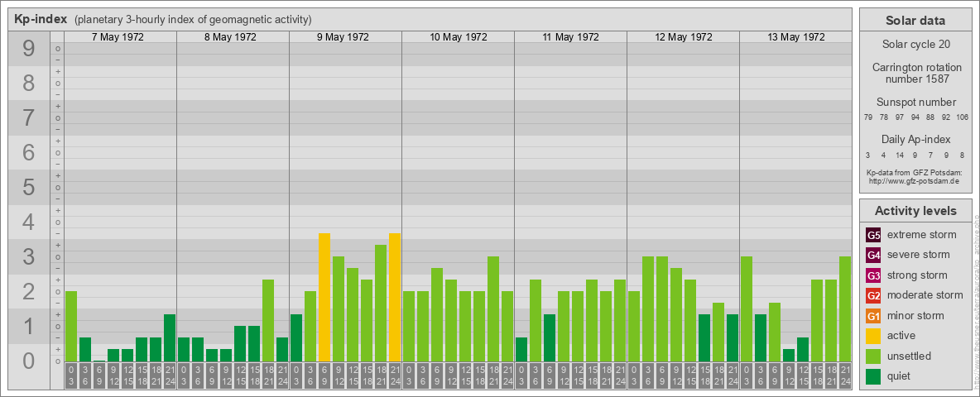
Task: Click the '0 3' time label under 7 May
Action: click(71, 376)
